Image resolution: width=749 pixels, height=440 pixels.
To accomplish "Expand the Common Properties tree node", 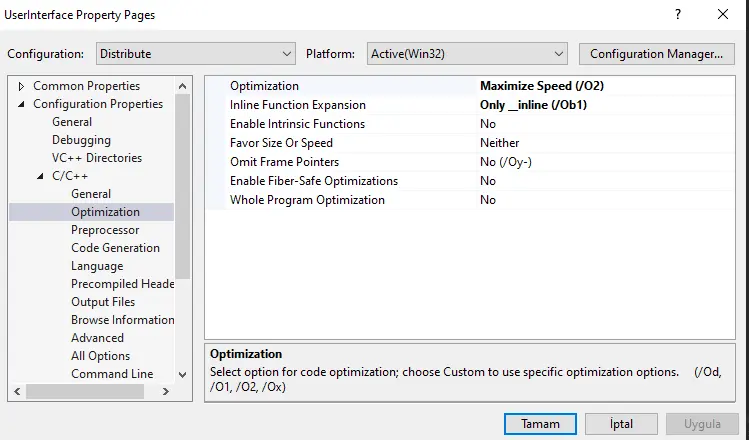I will tap(21, 86).
